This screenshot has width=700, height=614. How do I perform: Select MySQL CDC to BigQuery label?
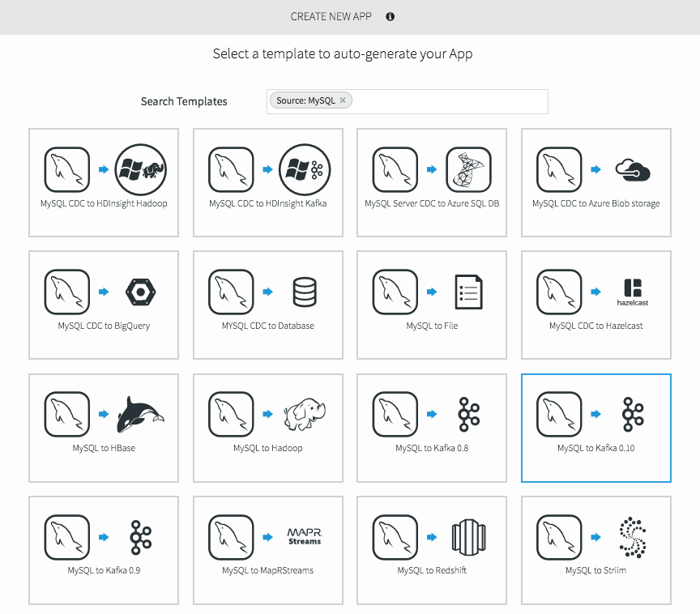point(104,326)
